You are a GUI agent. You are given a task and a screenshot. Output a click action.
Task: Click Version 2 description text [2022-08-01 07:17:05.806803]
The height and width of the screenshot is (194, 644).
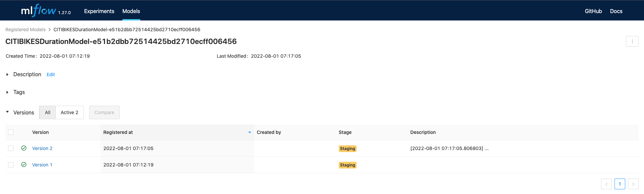tap(449, 148)
